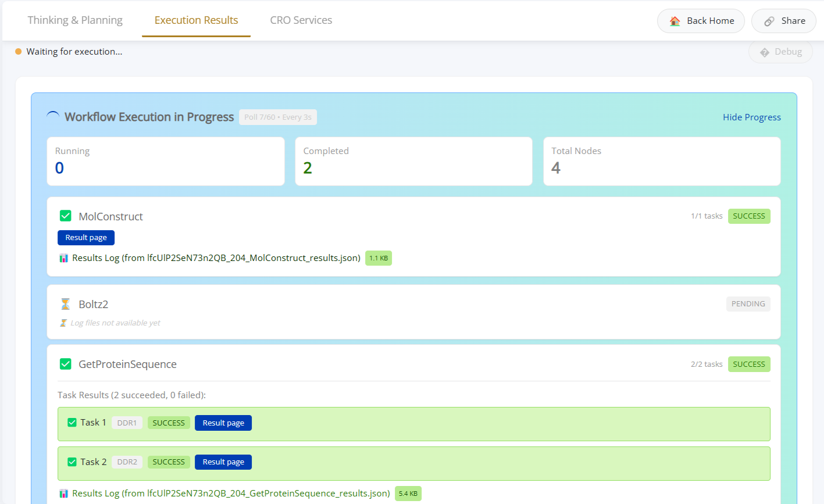Switch to Thinking & Planning tab
Image resolution: width=824 pixels, height=504 pixels.
tap(75, 20)
